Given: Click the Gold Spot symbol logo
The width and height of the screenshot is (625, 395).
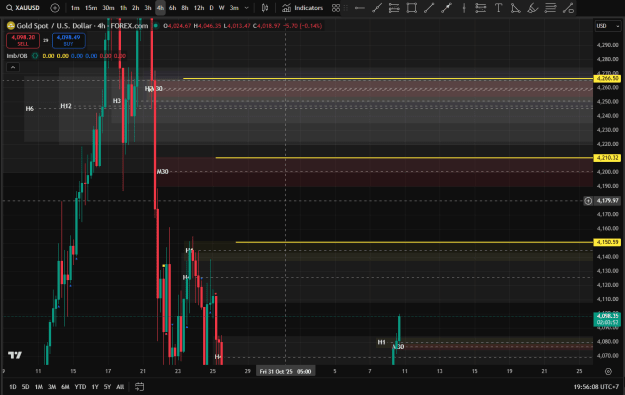Looking at the screenshot, I should [x=11, y=26].
